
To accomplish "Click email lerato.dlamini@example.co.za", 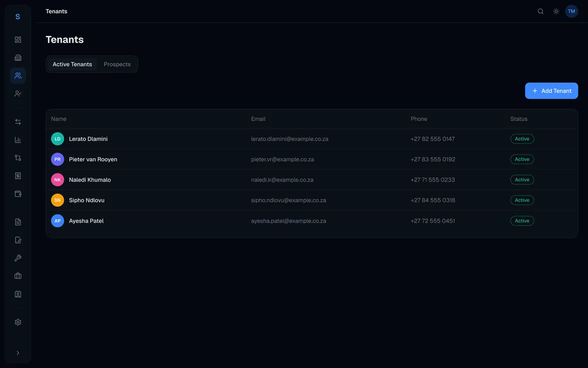I will pos(289,139).
